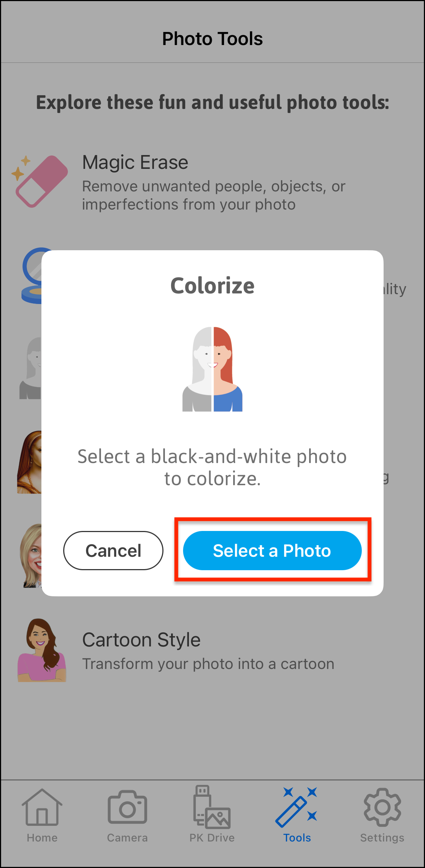Tap the Magic Erase label text
425x868 pixels.
tap(135, 162)
